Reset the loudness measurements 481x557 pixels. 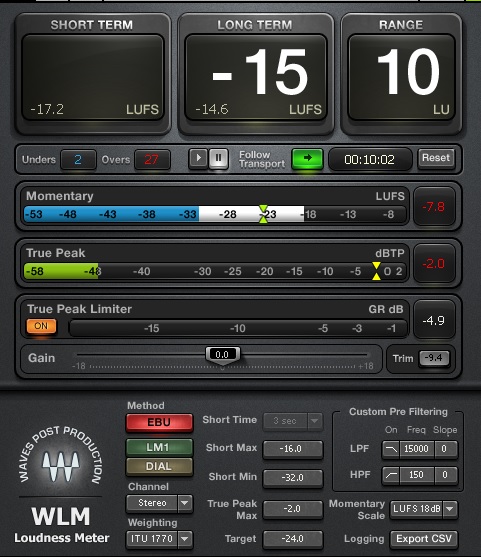(436, 158)
